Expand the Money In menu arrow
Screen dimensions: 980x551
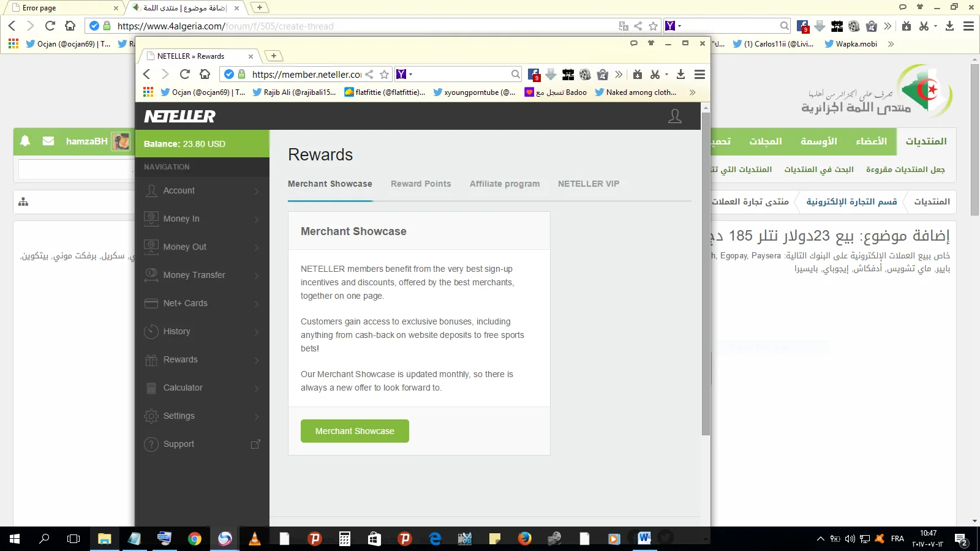[257, 219]
